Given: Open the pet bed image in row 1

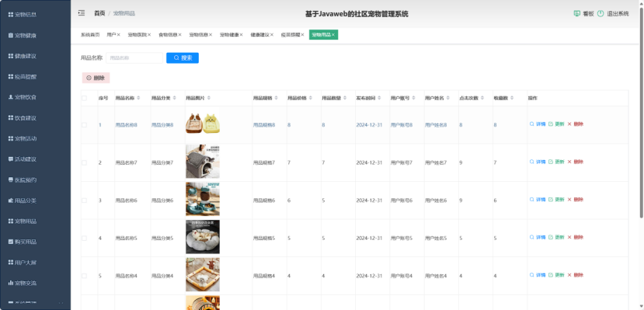Looking at the screenshot, I should pyautogui.click(x=203, y=124).
